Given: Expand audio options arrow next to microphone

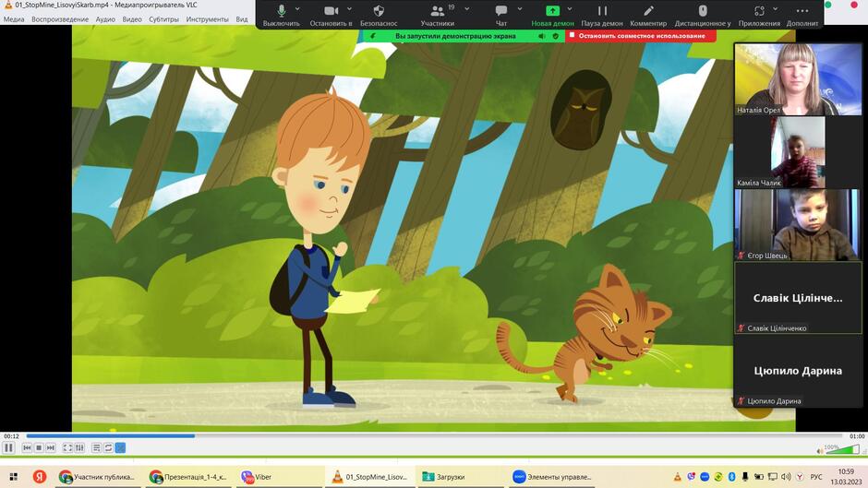Looking at the screenshot, I should 297,9.
